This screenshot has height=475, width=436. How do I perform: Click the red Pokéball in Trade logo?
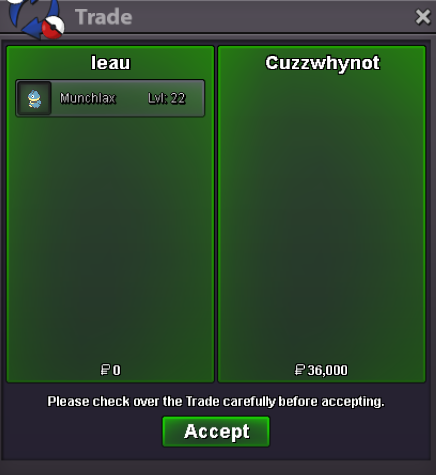click(x=53, y=27)
